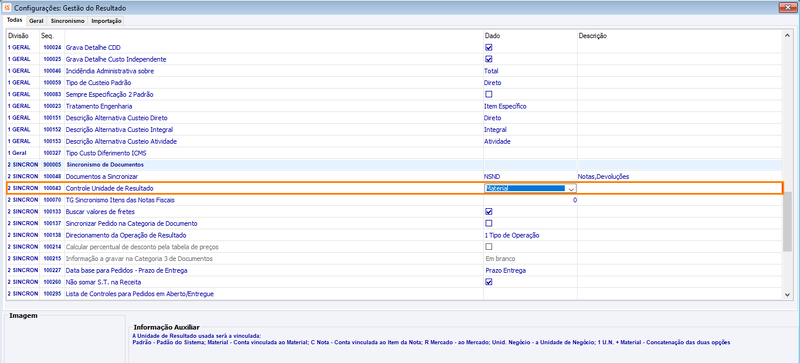Select Descrição Alternativa Custeio Atividade row
This screenshot has height=363, width=800.
(x=394, y=141)
